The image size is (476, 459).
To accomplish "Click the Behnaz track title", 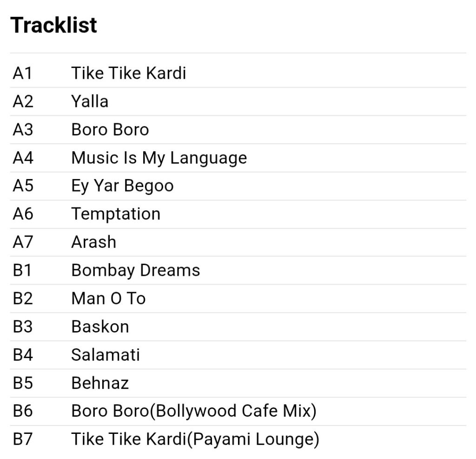I will click(x=100, y=383).
